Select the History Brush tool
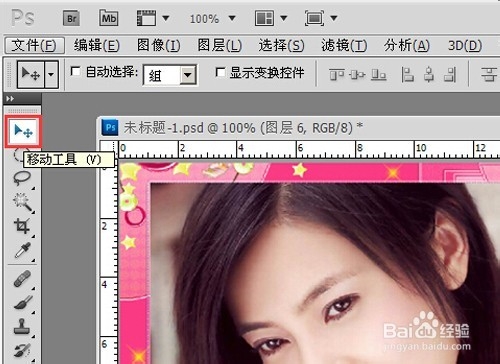Image resolution: width=500 pixels, height=364 pixels. point(23,351)
